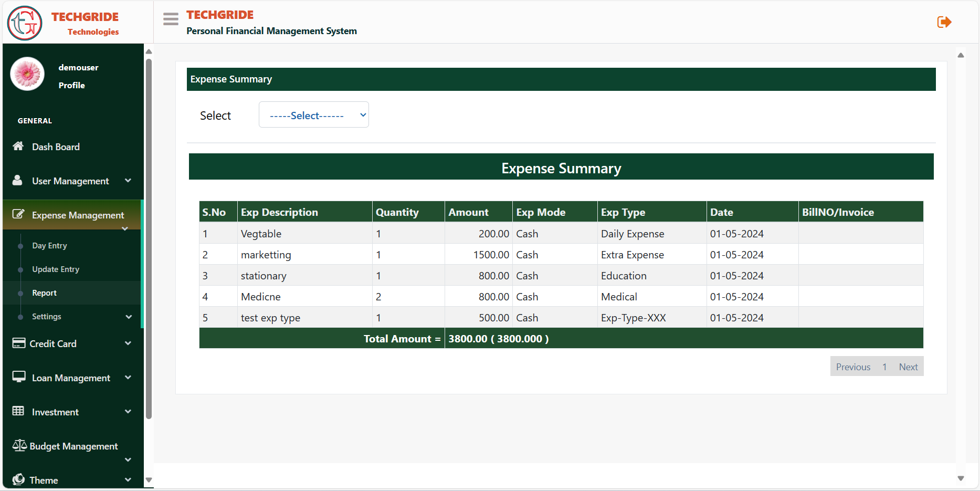Click the hamburger menu icon
Screen dimensions: 980x491
point(171,19)
